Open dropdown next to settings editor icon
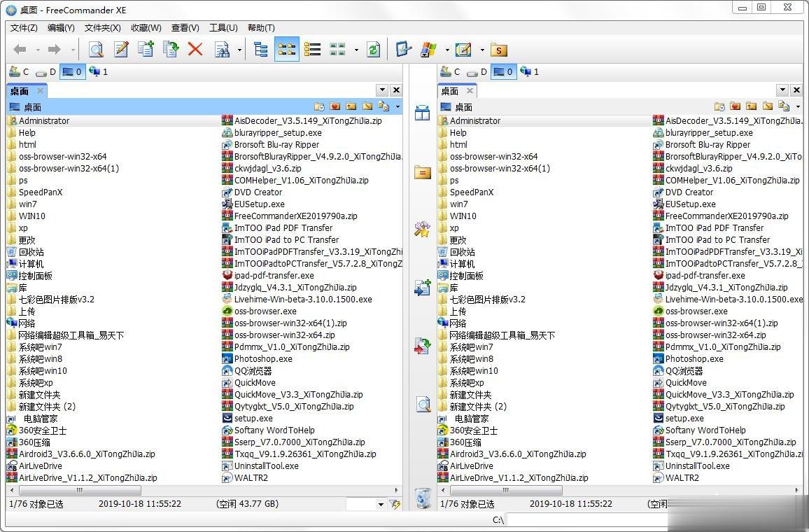This screenshot has height=532, width=809. (x=482, y=50)
